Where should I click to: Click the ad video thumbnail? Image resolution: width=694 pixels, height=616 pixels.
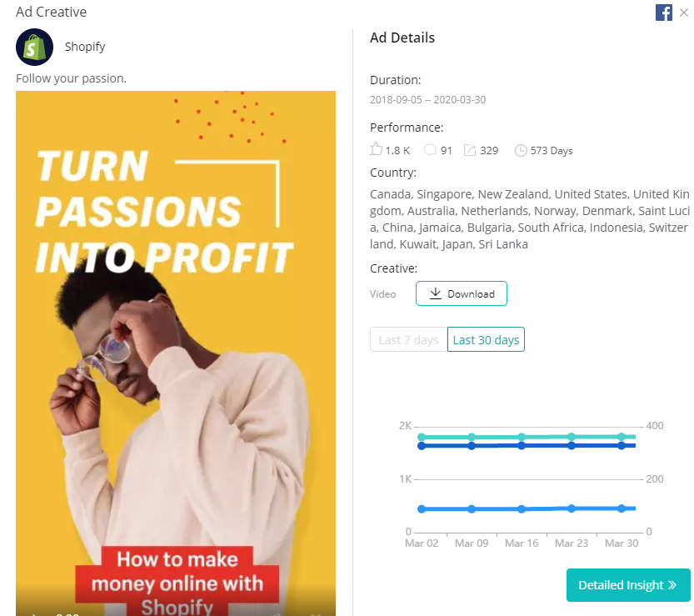[176, 353]
